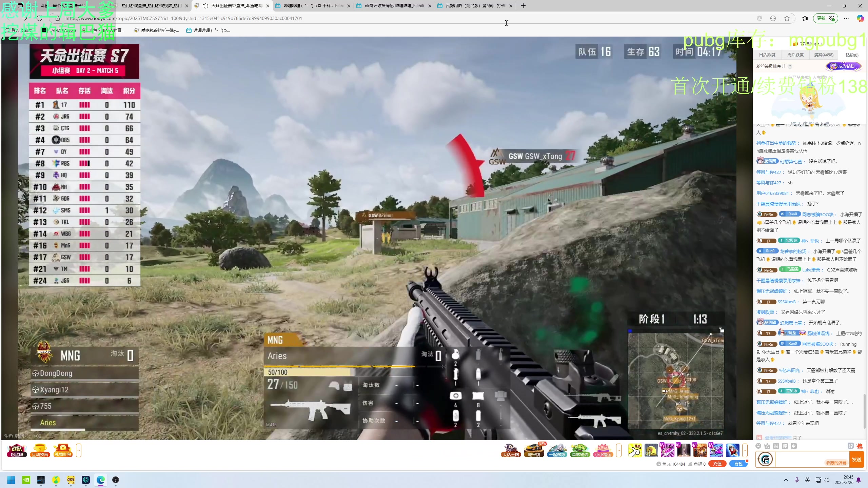This screenshot has height=488, width=868.
Task: Add this page to favorites star
Action: coord(787,18)
